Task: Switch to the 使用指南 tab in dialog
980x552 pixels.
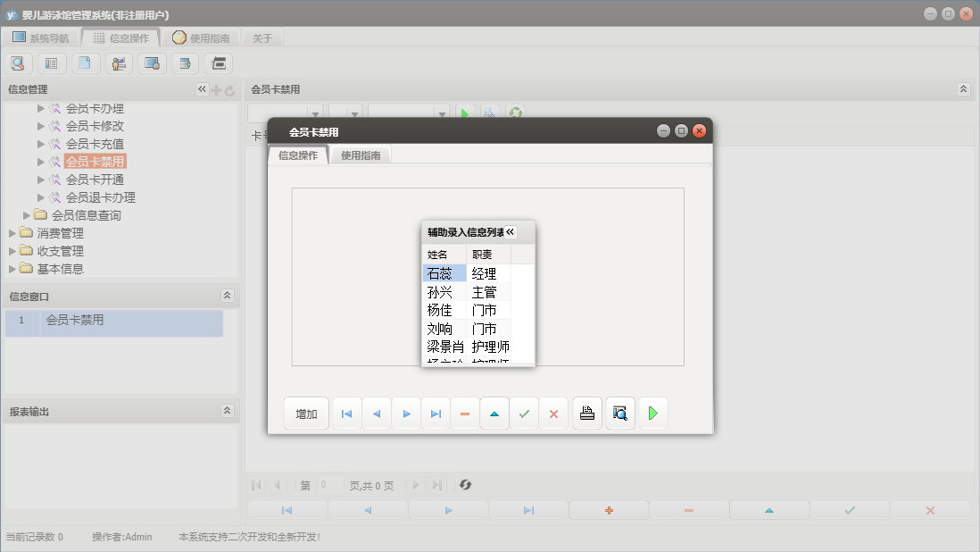Action: (x=361, y=155)
